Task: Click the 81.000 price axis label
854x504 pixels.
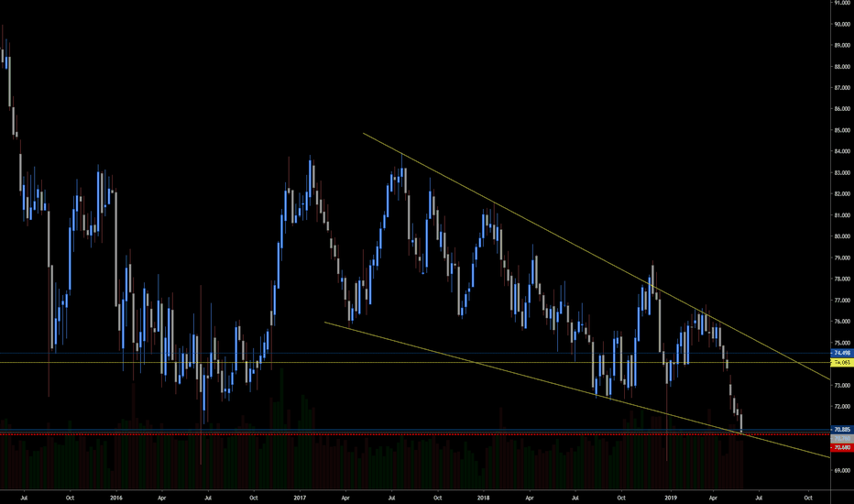Action: pos(842,215)
